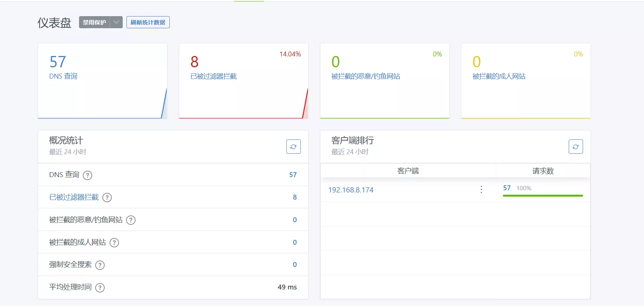
Task: Click the refresh icon in 客户端排行 panel
Action: click(x=576, y=147)
